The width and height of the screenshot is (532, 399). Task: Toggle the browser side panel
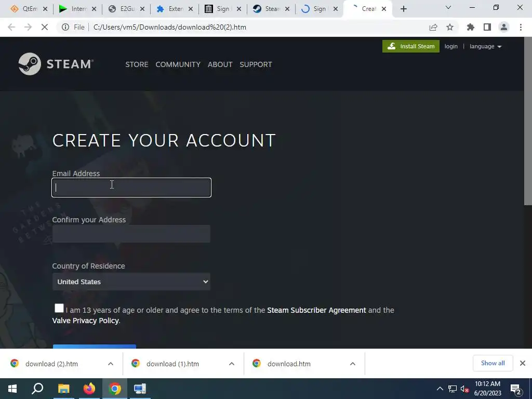coord(487,27)
